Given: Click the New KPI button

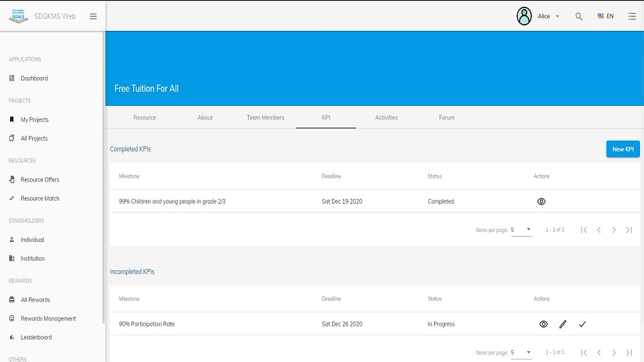Looking at the screenshot, I should (623, 149).
